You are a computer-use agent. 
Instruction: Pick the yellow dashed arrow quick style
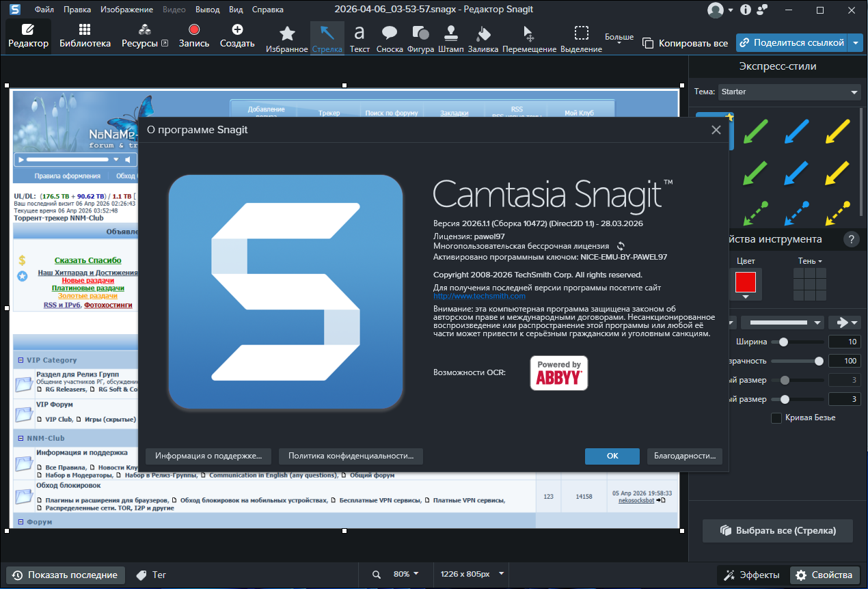(x=837, y=213)
